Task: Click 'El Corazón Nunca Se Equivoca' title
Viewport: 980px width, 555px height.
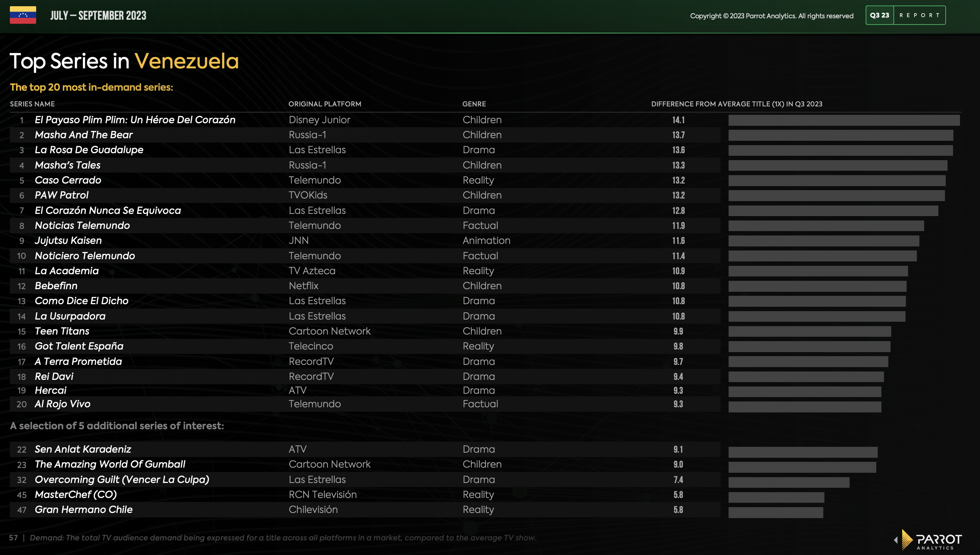Action: coord(108,211)
